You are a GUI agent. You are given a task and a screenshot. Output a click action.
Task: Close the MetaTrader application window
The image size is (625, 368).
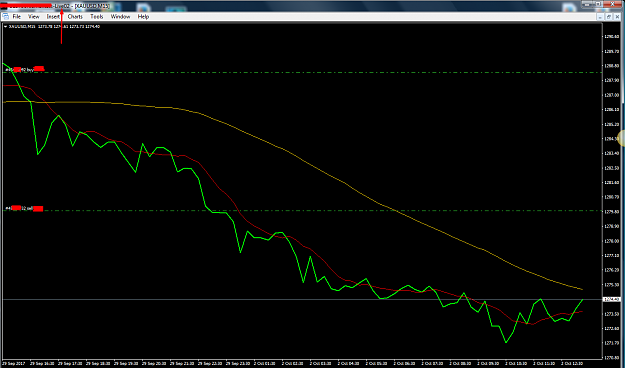pyautogui.click(x=613, y=4)
